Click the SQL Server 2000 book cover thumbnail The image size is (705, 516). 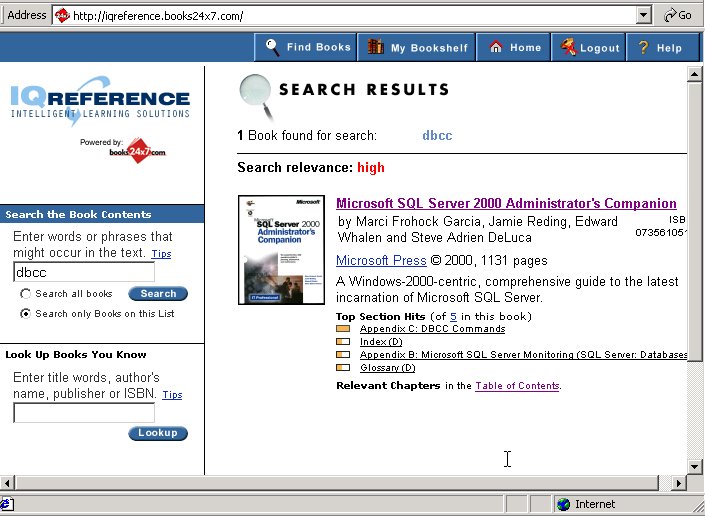coord(281,250)
